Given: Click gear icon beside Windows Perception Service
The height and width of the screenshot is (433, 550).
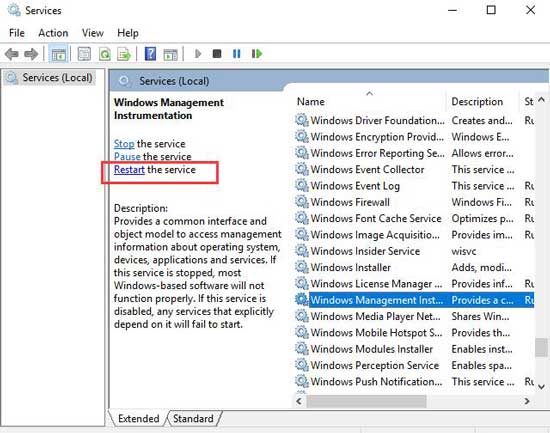Looking at the screenshot, I should pyautogui.click(x=301, y=365).
